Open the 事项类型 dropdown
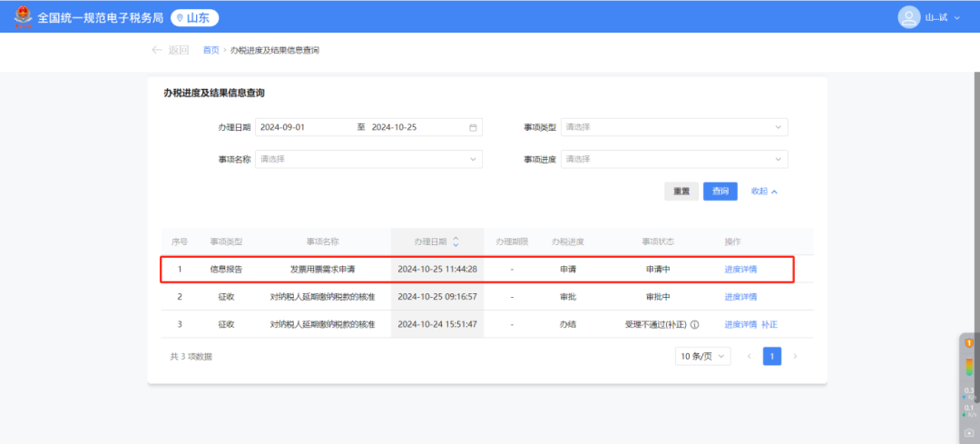Screen dimensions: 980x444 674,127
